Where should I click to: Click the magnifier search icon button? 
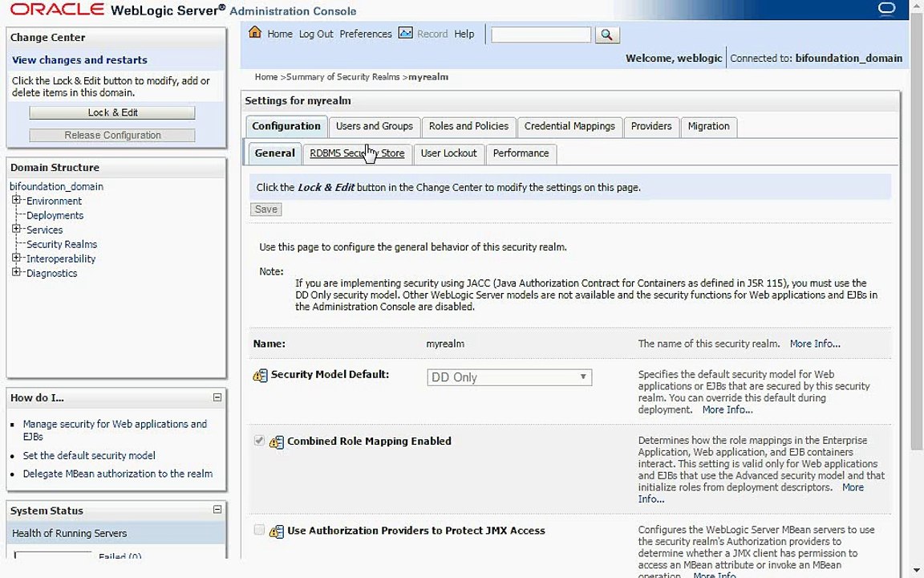click(x=607, y=35)
